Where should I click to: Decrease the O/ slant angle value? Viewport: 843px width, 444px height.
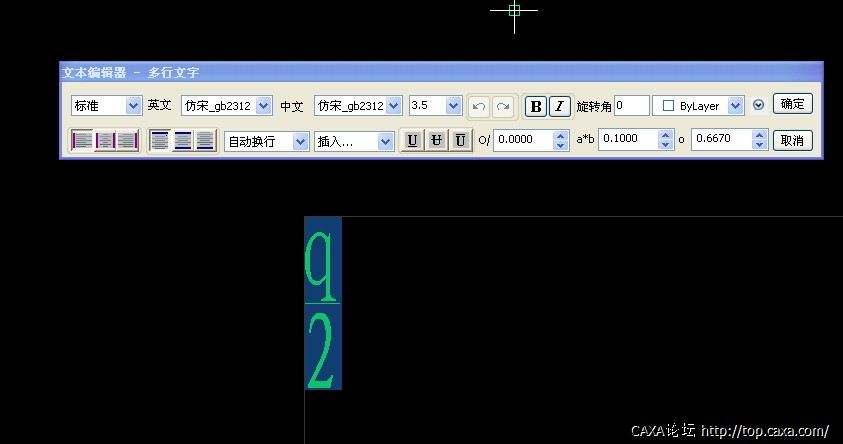click(x=560, y=145)
